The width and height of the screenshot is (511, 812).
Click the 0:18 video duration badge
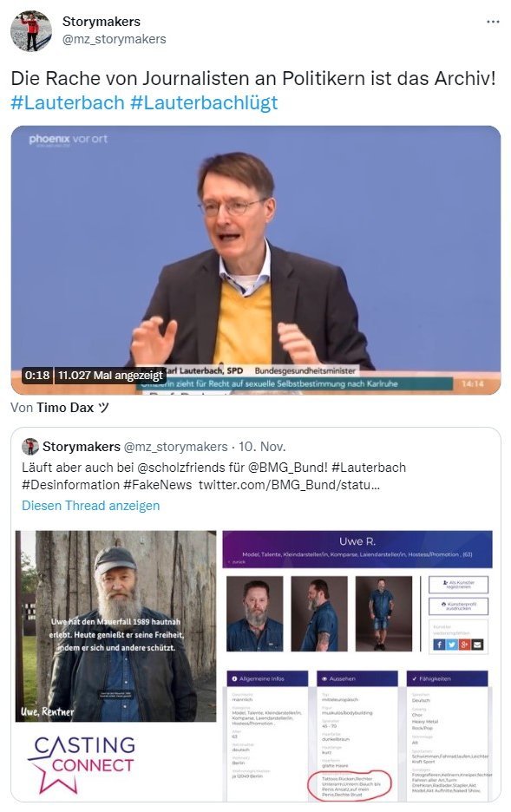tap(37, 376)
